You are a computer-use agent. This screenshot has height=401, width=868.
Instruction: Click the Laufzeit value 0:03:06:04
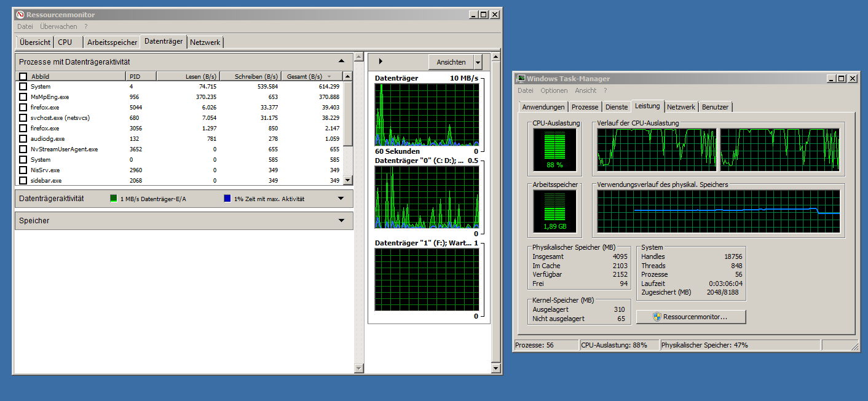coord(725,284)
